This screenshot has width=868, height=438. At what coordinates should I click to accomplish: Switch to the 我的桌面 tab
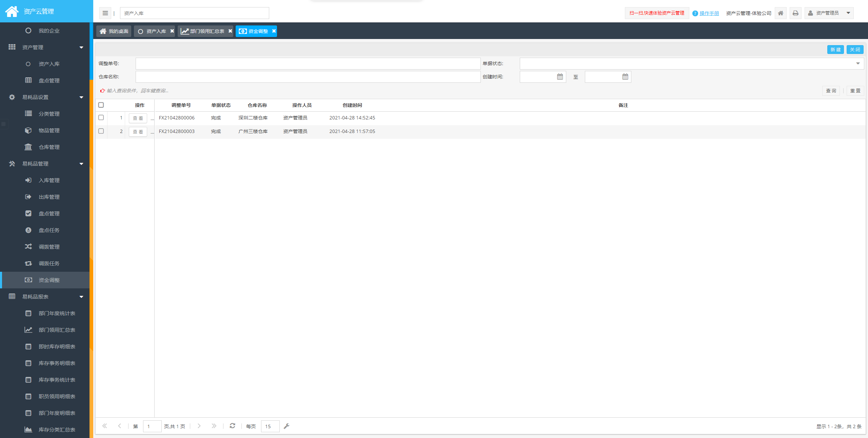click(114, 31)
